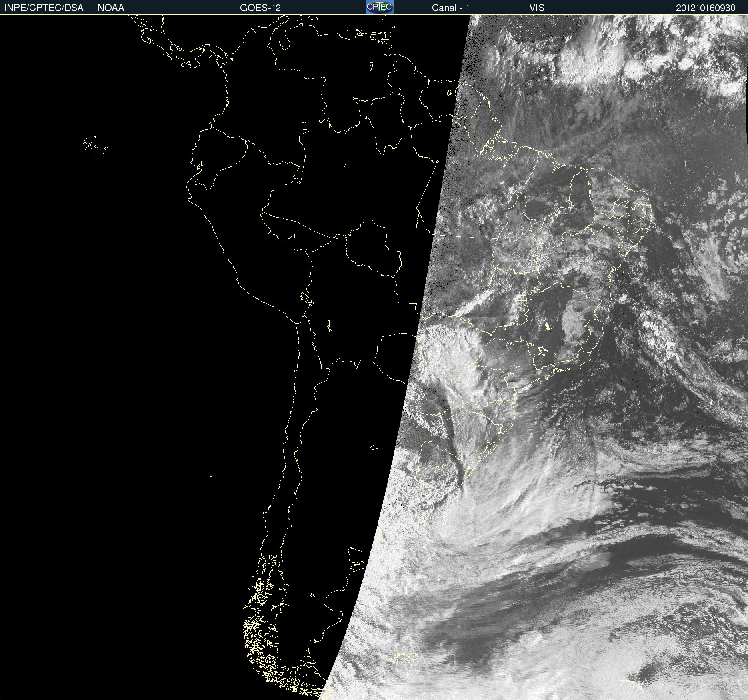
Task: Select the timestamp 201210160930
Action: 706,8
